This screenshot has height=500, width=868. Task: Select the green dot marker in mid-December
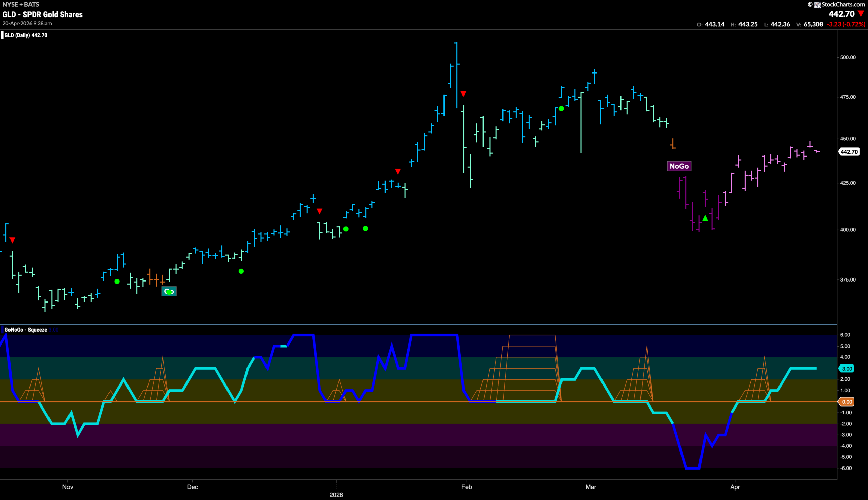coord(241,271)
